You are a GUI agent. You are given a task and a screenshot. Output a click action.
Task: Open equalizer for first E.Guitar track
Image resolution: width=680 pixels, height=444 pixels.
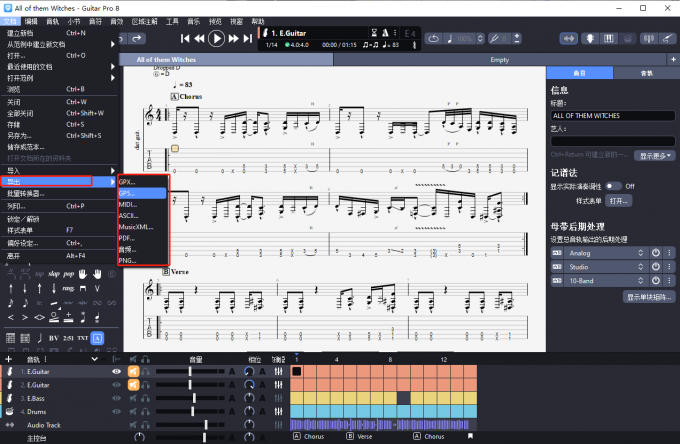[x=276, y=371]
